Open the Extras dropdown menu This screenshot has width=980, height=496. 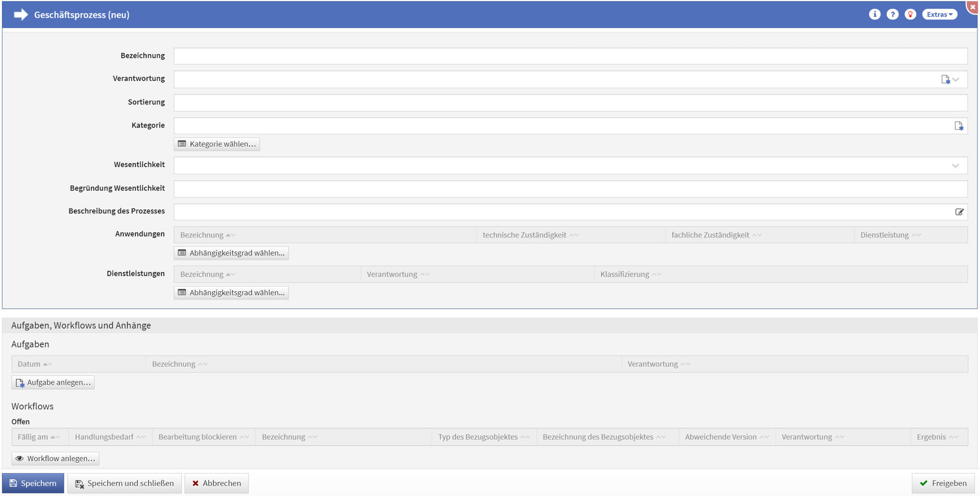pyautogui.click(x=939, y=14)
